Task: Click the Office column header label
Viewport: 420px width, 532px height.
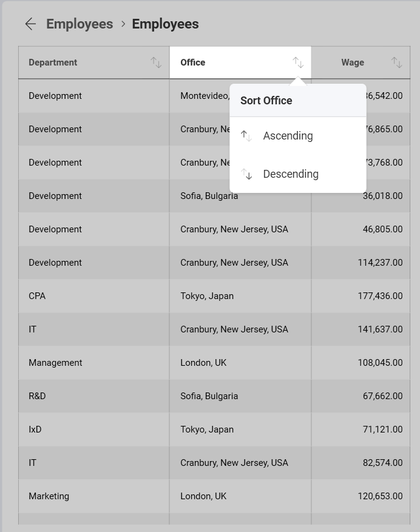Action: 193,62
